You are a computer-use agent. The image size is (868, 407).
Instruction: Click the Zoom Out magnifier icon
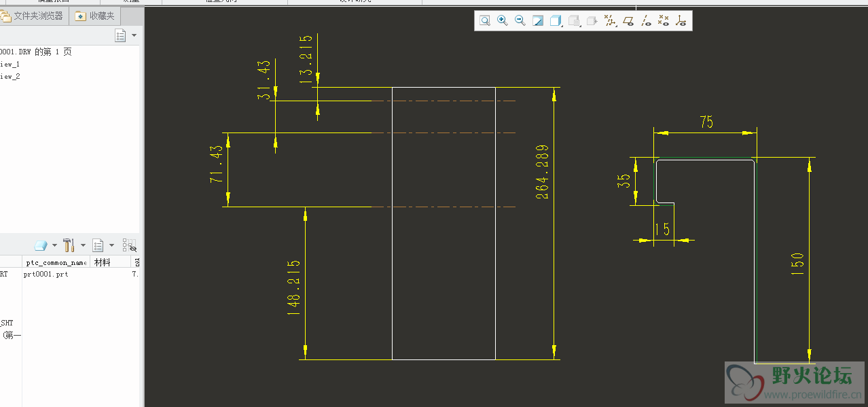pyautogui.click(x=520, y=21)
